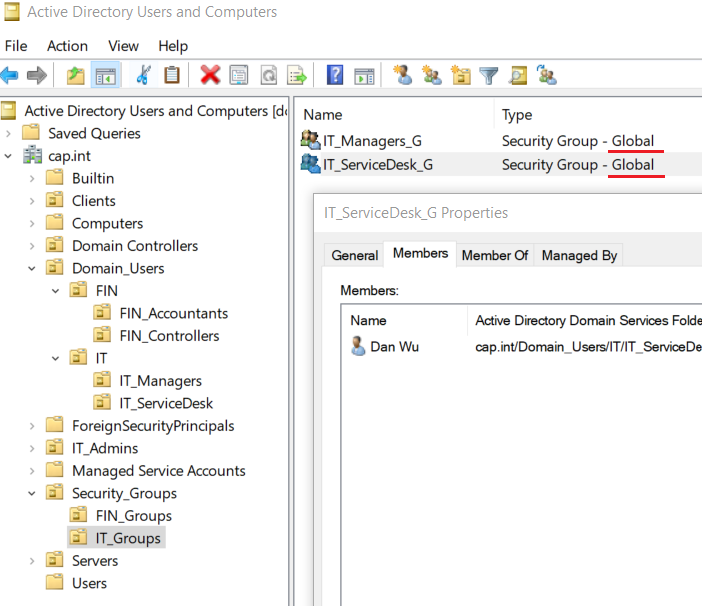Click the Refresh toolbar icon
The width and height of the screenshot is (702, 606).
coord(268,75)
